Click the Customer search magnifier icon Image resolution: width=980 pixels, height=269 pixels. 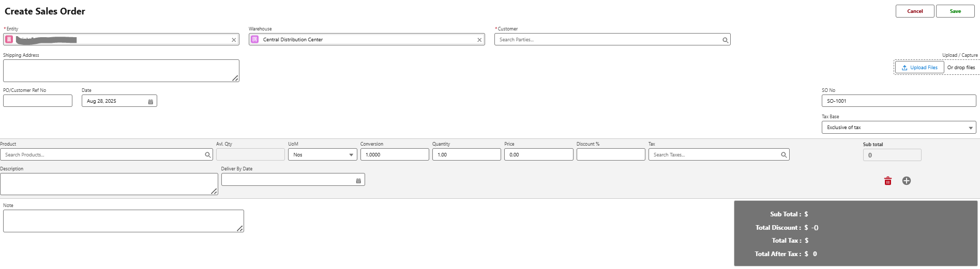pyautogui.click(x=725, y=40)
